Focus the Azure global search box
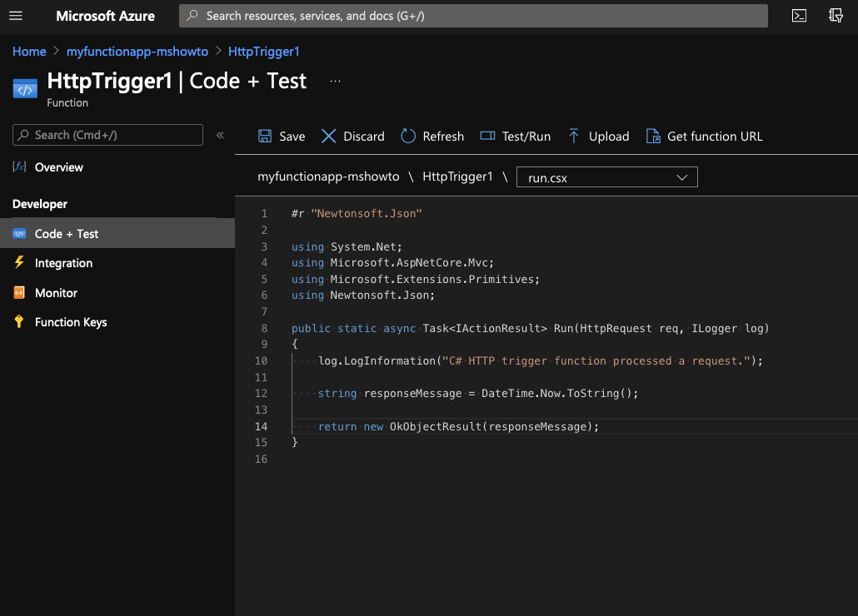 [473, 16]
